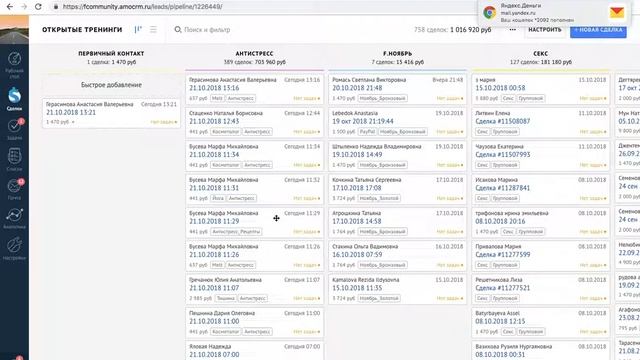Open the Yandex Money notification popup

tap(553, 13)
